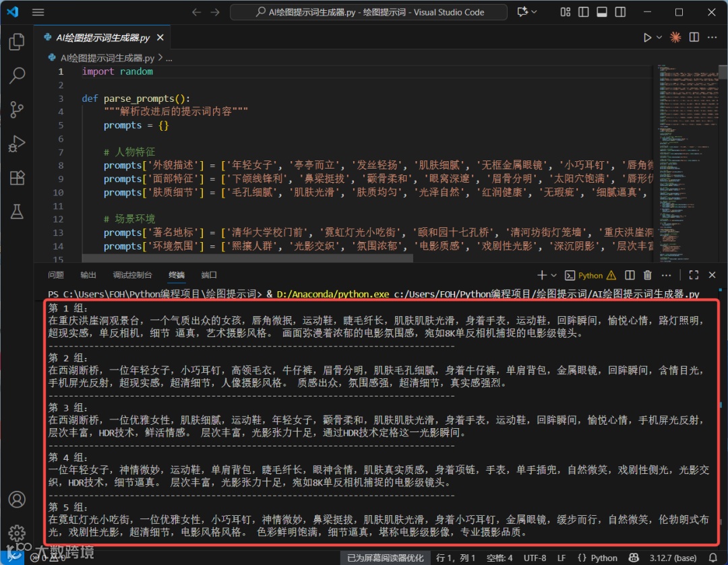
Task: Run the Python file with play button
Action: coord(647,38)
